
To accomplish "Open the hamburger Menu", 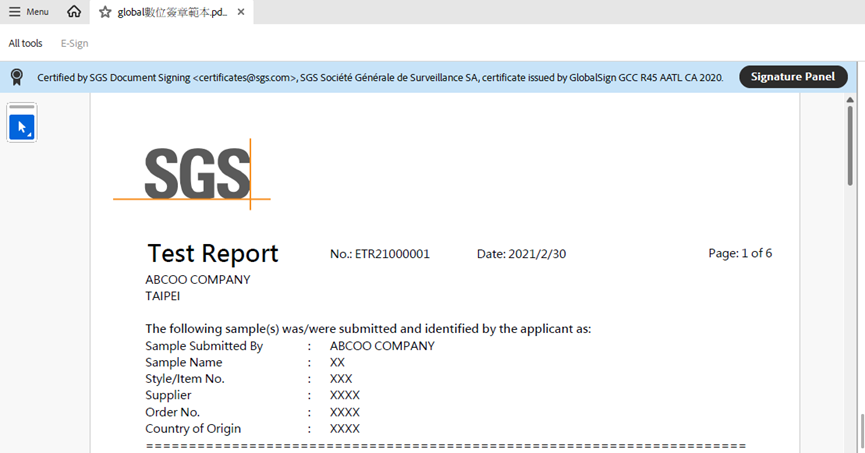I will click(x=28, y=12).
